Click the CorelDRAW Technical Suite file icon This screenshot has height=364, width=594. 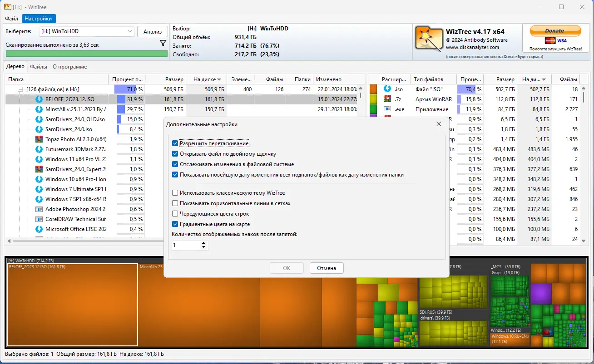[39, 219]
